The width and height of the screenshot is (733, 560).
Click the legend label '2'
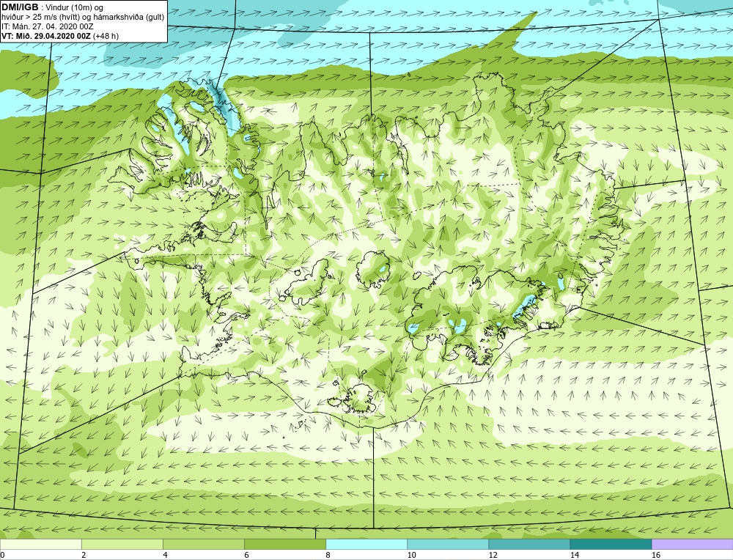tap(84, 555)
